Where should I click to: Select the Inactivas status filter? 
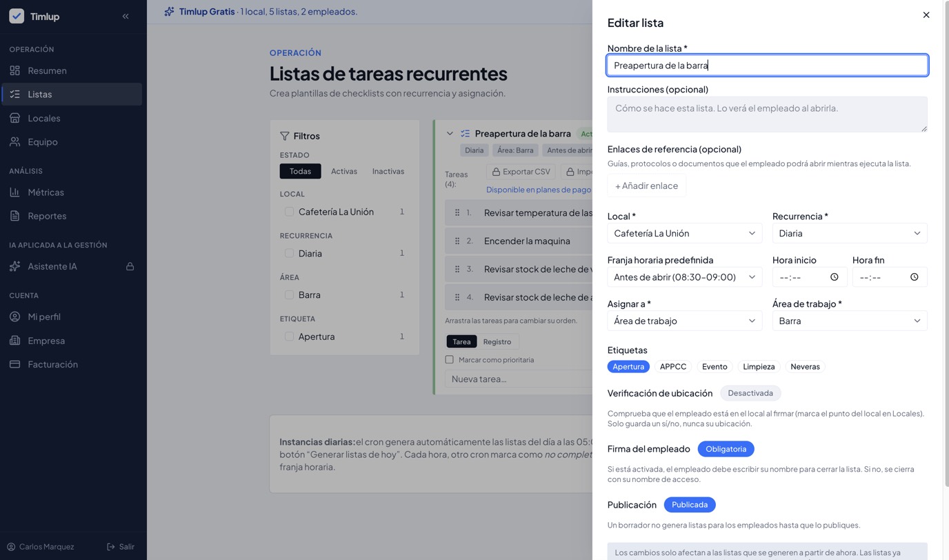click(x=388, y=171)
